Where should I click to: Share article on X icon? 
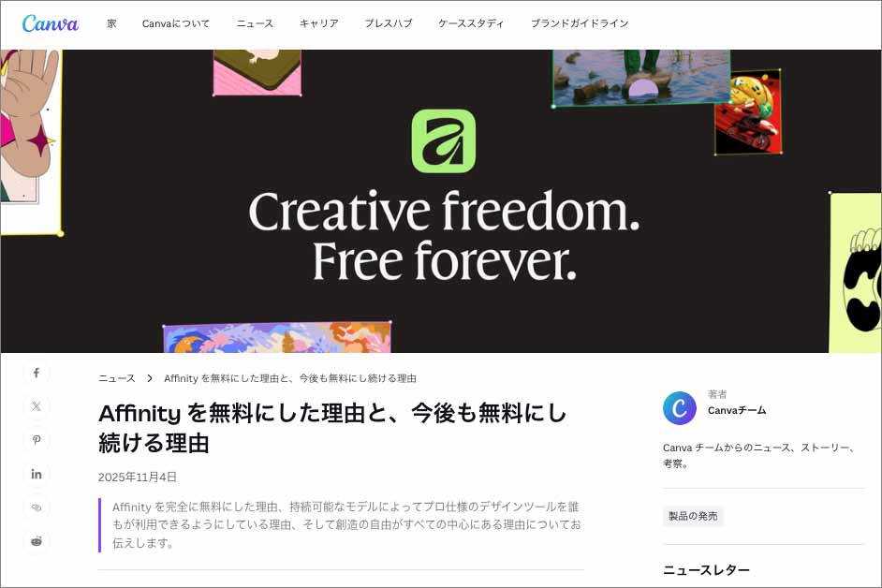tap(37, 406)
